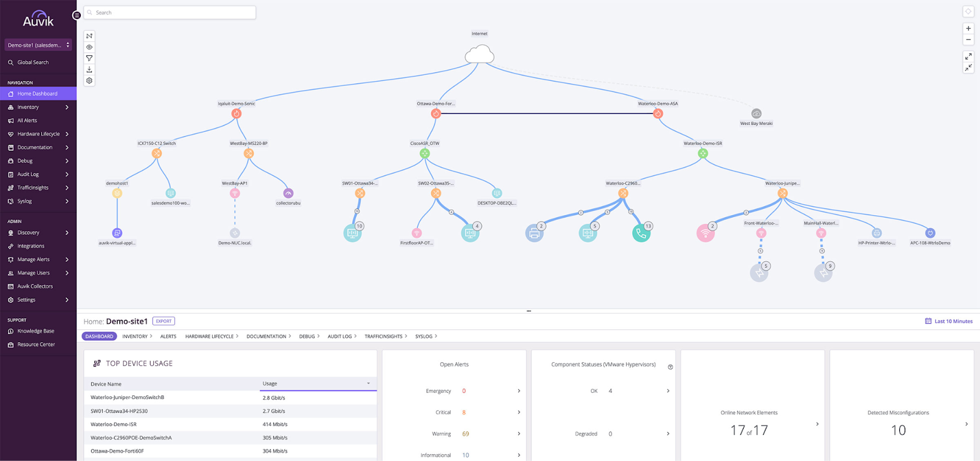
Task: Click the collectorubu node
Action: (288, 193)
